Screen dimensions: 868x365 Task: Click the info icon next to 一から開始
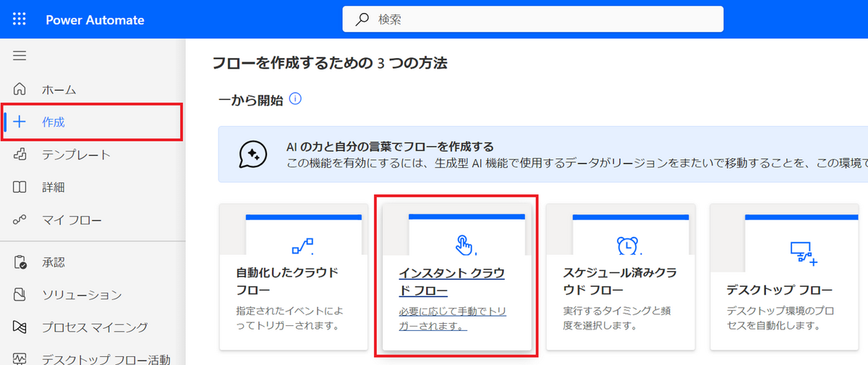pos(295,99)
